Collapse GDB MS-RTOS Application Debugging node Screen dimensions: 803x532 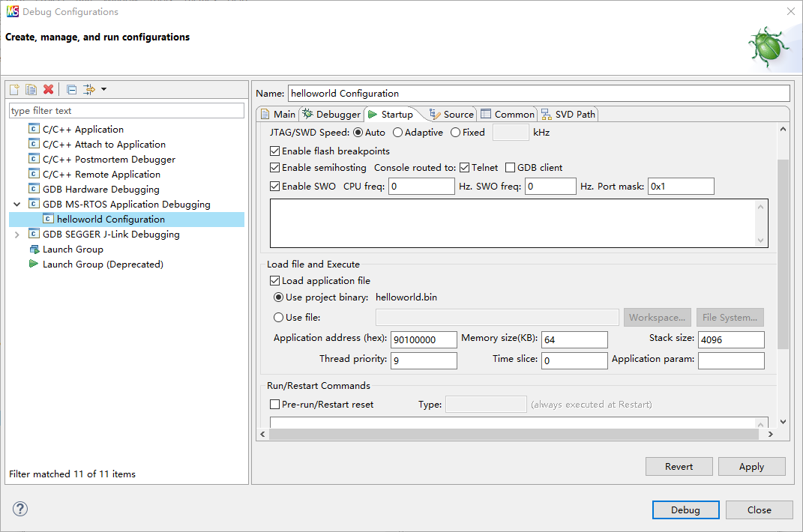(17, 205)
